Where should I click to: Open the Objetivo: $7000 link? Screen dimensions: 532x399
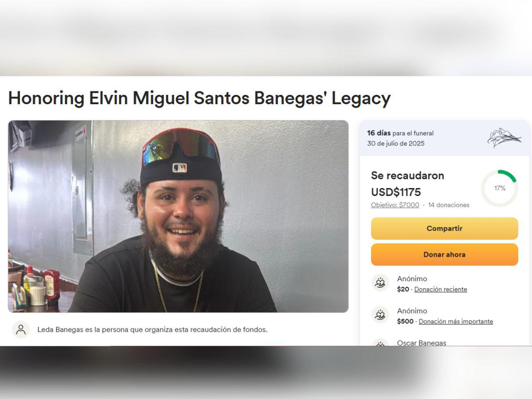pyautogui.click(x=395, y=205)
